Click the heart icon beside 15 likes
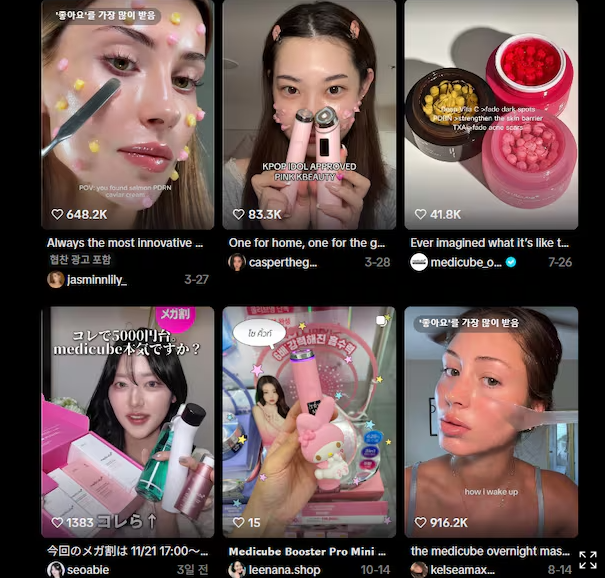605x578 pixels. [x=238, y=522]
